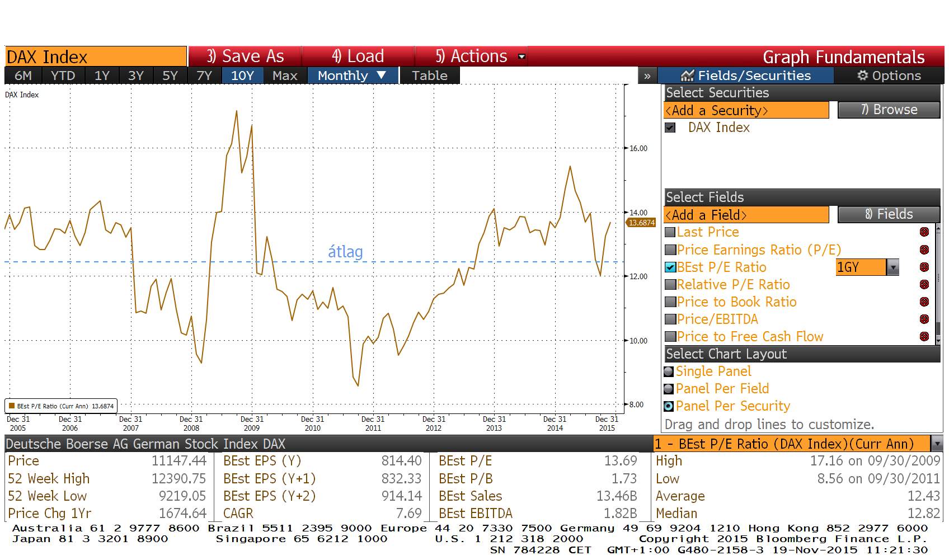
Task: Click the Load button
Action: pyautogui.click(x=358, y=57)
